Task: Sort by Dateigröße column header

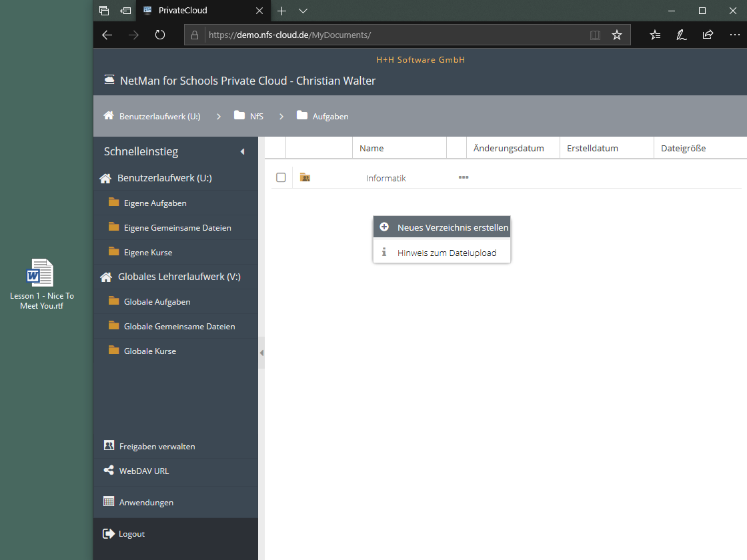Action: pos(700,148)
